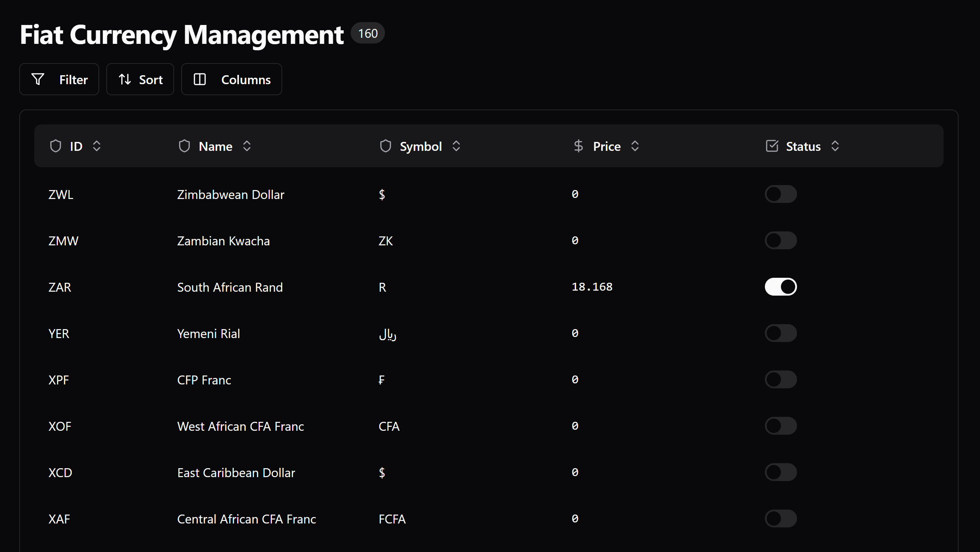980x552 pixels.
Task: Sort by the Name column header
Action: (x=215, y=146)
